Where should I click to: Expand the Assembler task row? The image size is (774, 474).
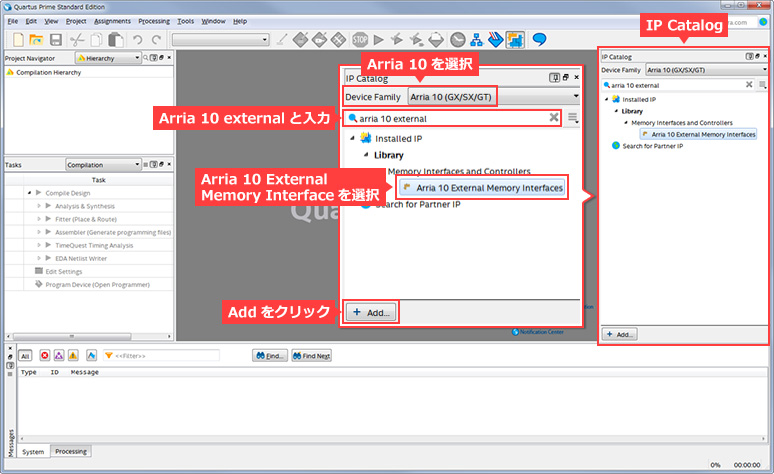point(39,232)
